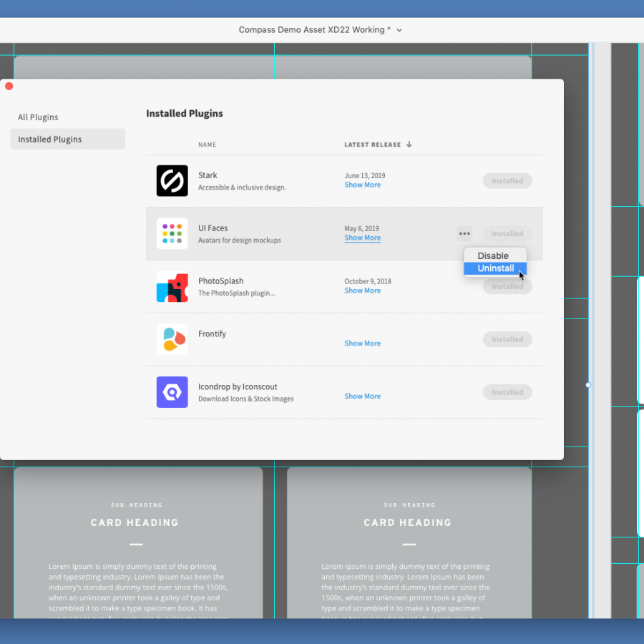Open the ellipsis options menu for UI Faces

tap(464, 233)
